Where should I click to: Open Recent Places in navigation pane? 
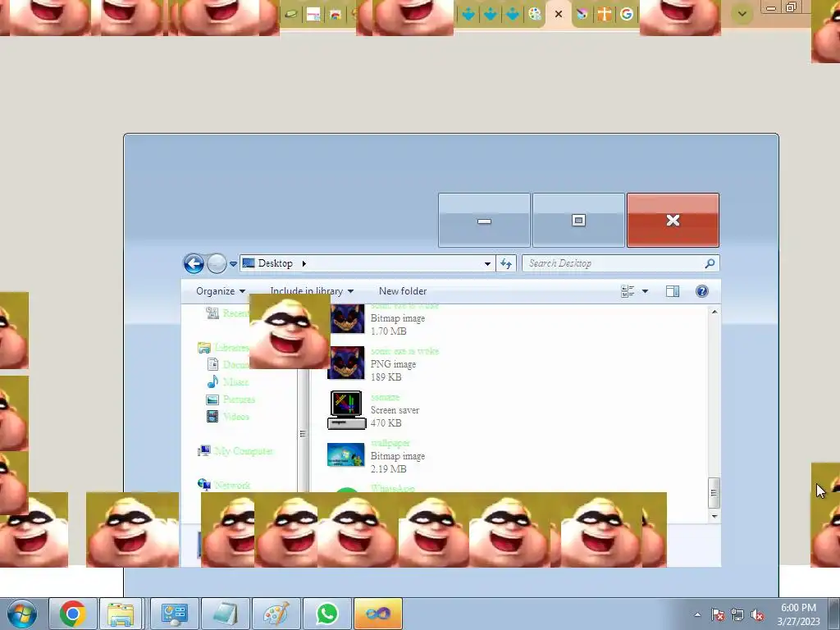point(228,313)
